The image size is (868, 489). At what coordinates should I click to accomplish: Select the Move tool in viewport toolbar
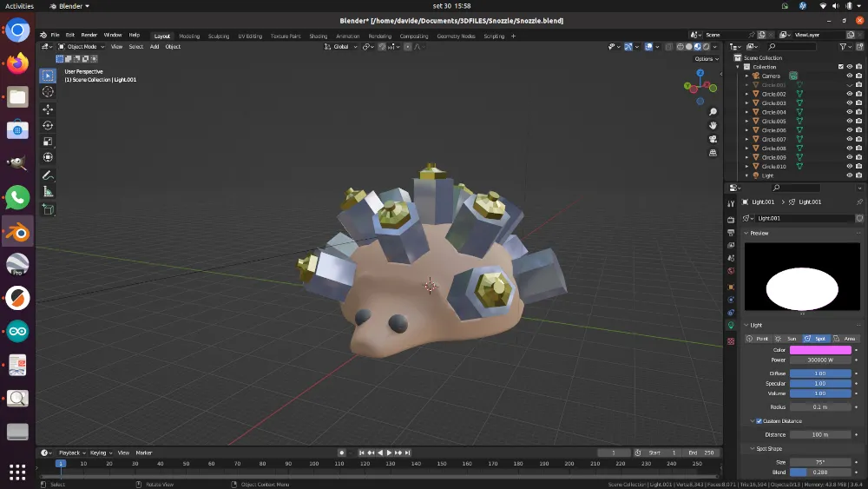coord(48,109)
